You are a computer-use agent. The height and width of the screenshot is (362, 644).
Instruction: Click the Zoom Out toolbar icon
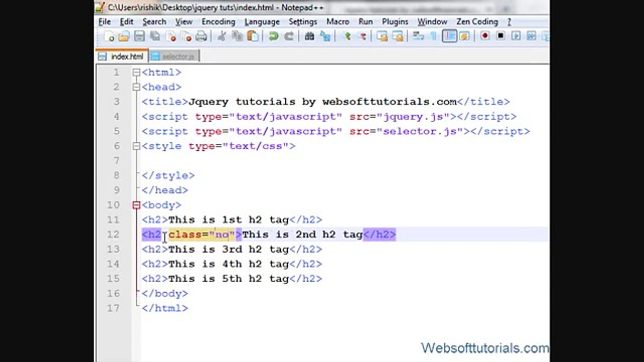361,36
